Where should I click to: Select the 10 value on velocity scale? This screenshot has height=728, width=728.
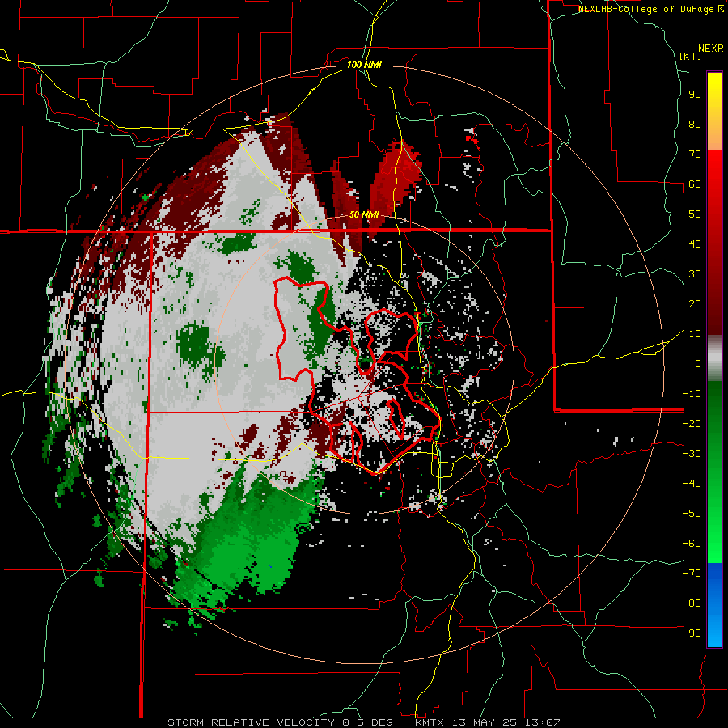click(695, 334)
